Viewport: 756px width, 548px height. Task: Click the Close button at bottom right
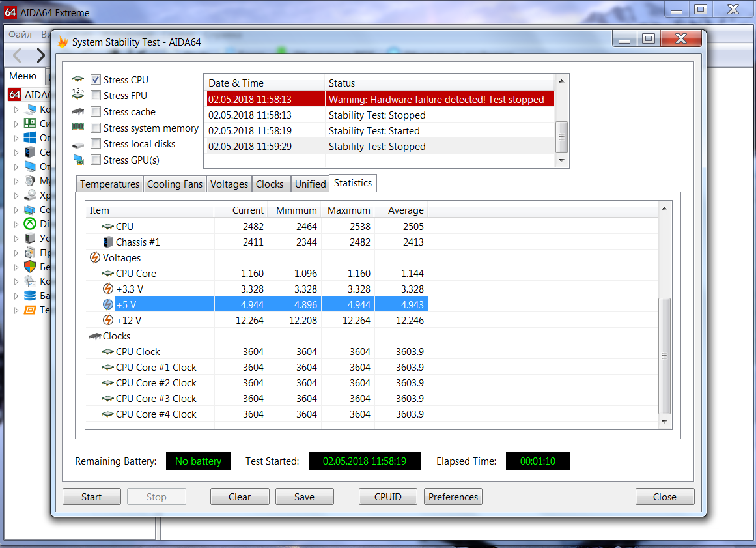664,497
